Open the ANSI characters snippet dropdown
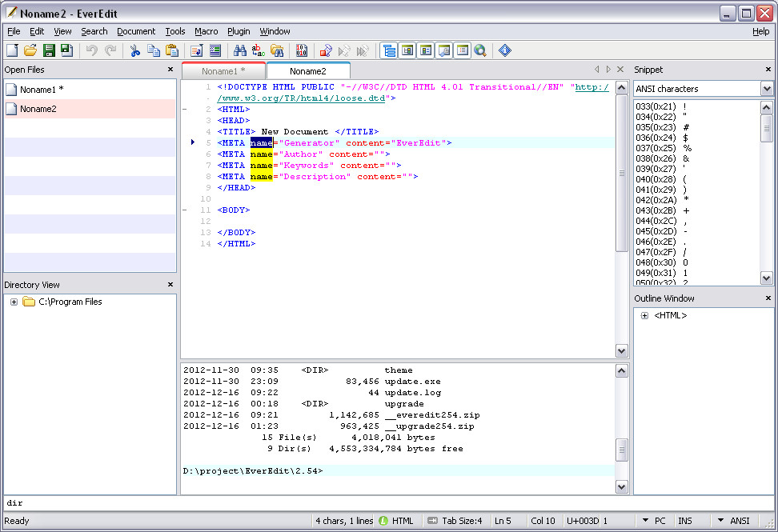 click(767, 89)
